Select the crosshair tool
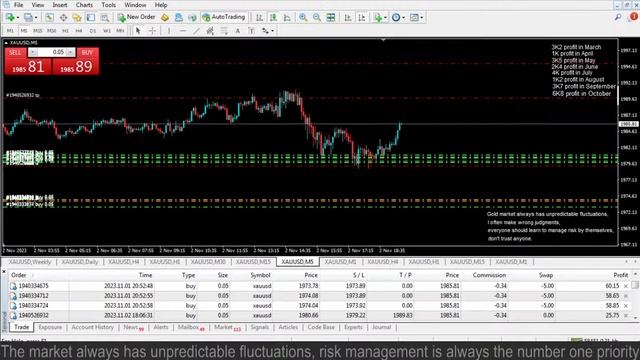 pyautogui.click(x=152, y=31)
